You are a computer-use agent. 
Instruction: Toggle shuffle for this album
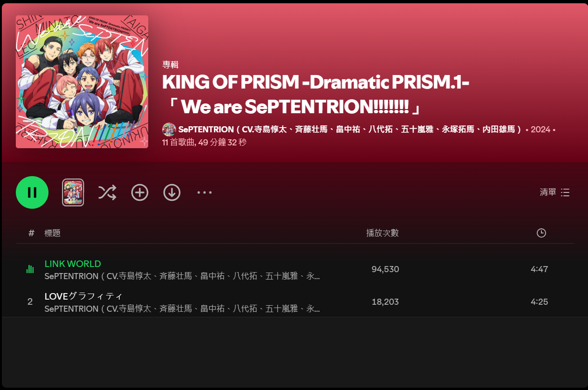tap(107, 192)
